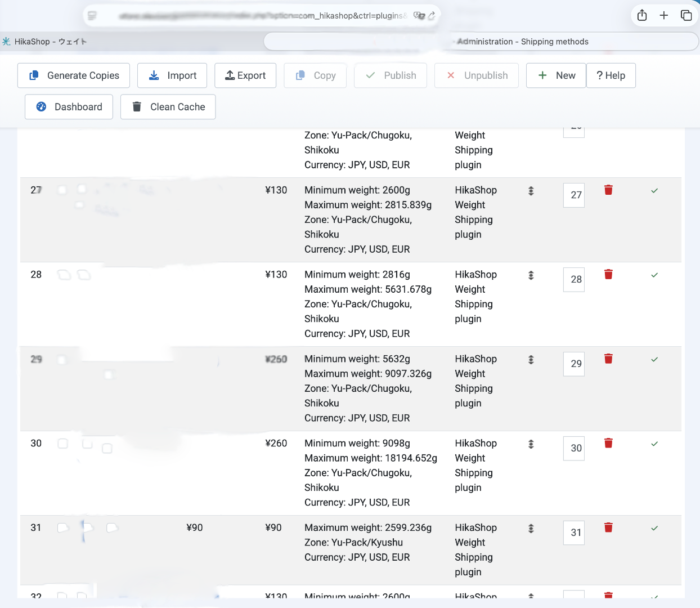This screenshot has height=608, width=700.
Task: Open the Import function
Action: (172, 75)
